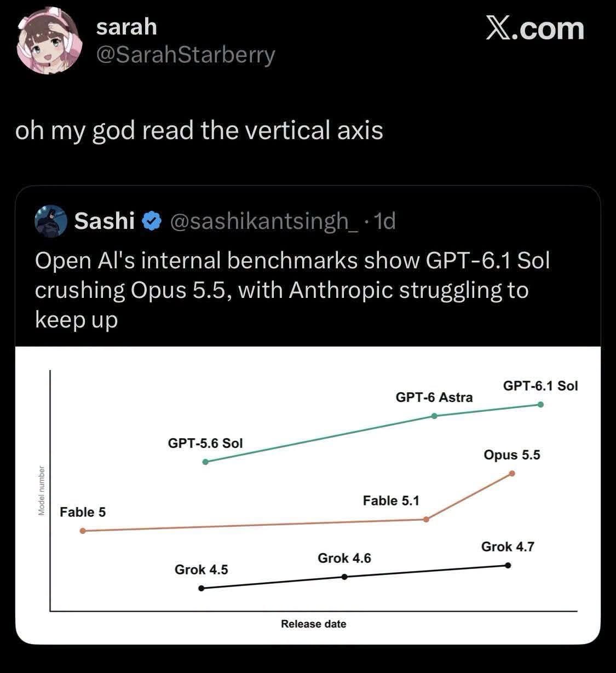The height and width of the screenshot is (673, 616).
Task: Open quoted post text about GPT-6.1 Sol
Action: pyautogui.click(x=292, y=290)
